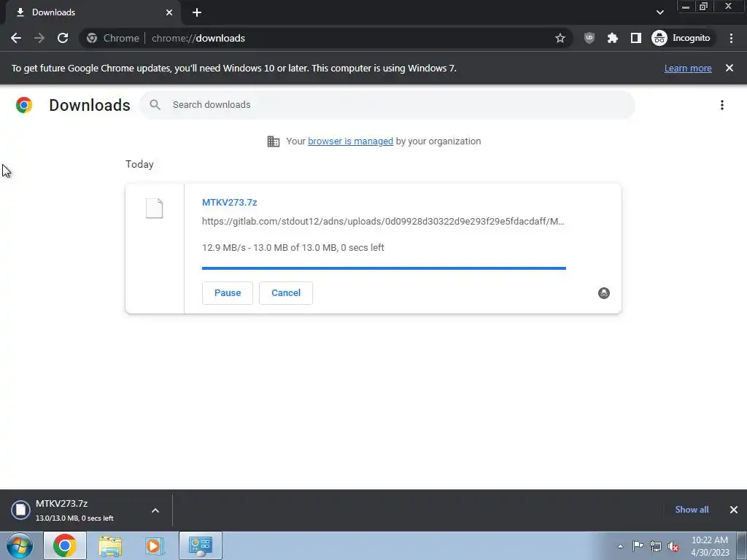Cancel the MTKV273.7z download
This screenshot has width=747, height=560.
tap(286, 293)
